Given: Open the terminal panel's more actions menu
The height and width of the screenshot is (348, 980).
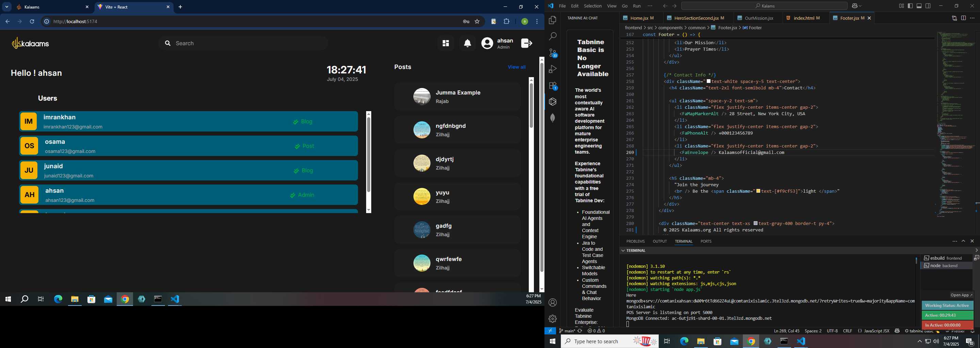Looking at the screenshot, I should pos(954,241).
